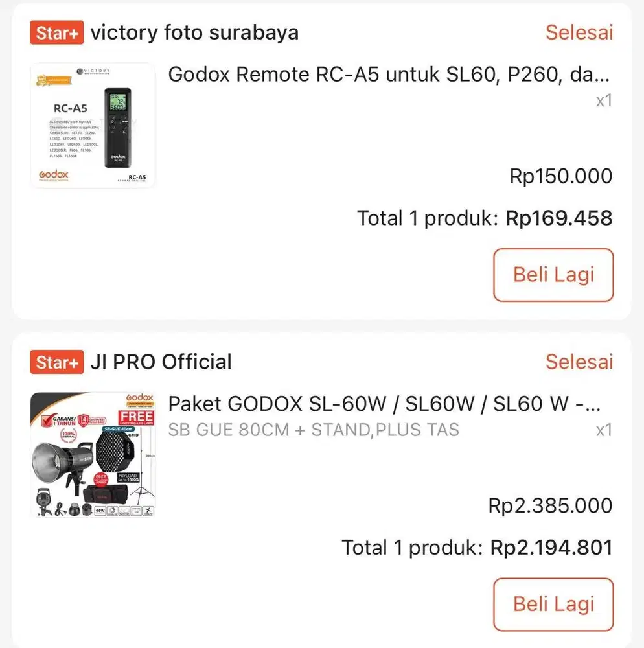Tap the Star+ badge beside victory foto surabaya

coord(57,32)
